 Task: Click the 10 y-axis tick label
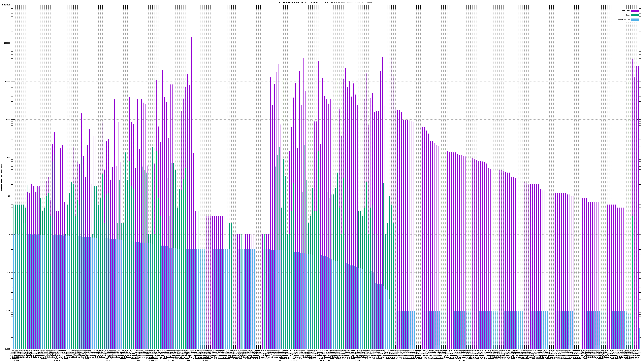pos(9,196)
